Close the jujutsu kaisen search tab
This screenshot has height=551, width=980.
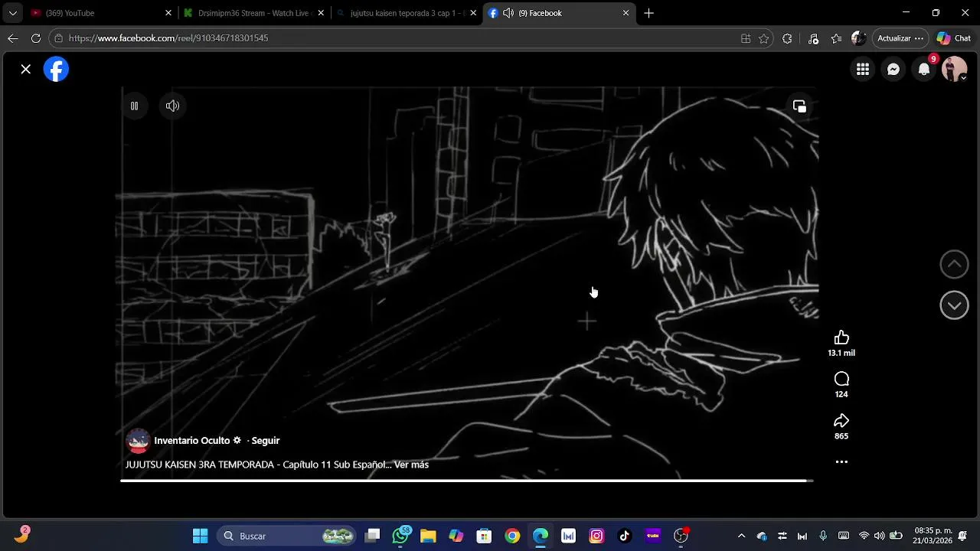coord(473,13)
